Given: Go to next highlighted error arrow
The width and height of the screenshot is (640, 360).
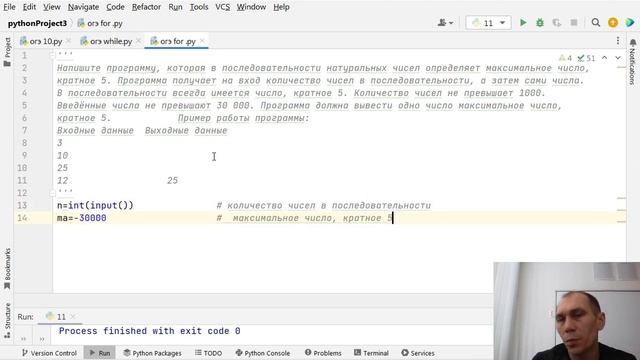Looking at the screenshot, I should pyautogui.click(x=618, y=58).
